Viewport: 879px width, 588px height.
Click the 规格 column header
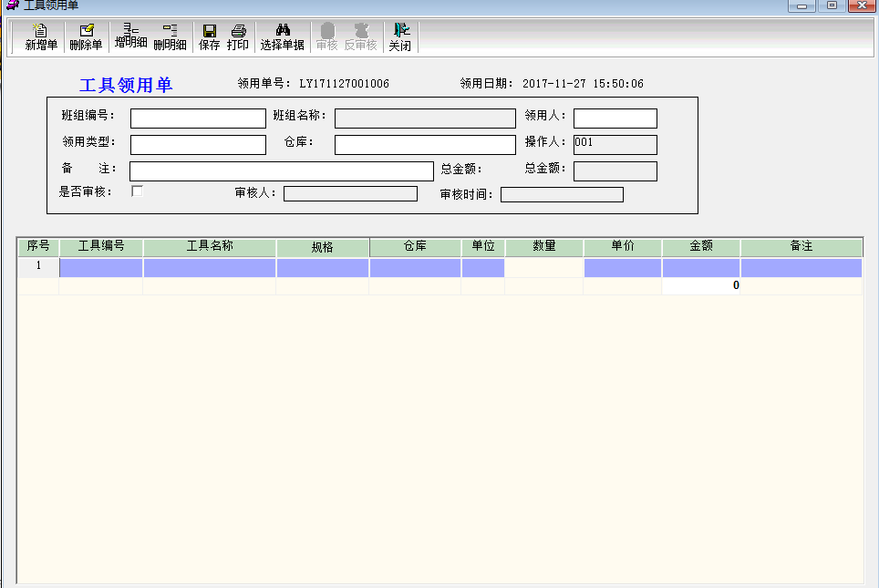pyautogui.click(x=323, y=247)
